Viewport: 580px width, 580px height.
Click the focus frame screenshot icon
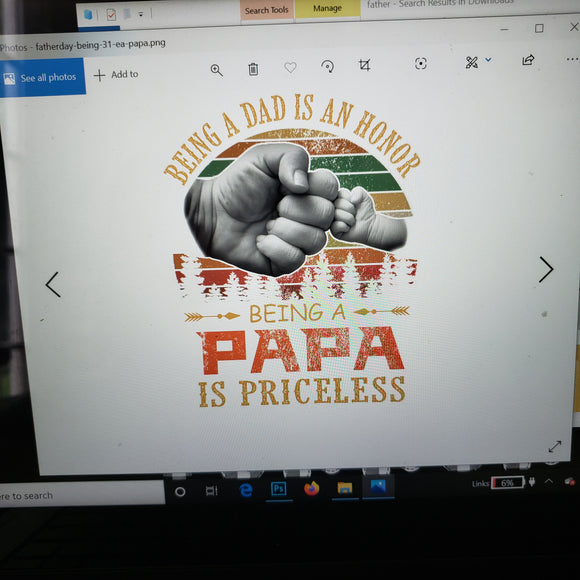[421, 63]
